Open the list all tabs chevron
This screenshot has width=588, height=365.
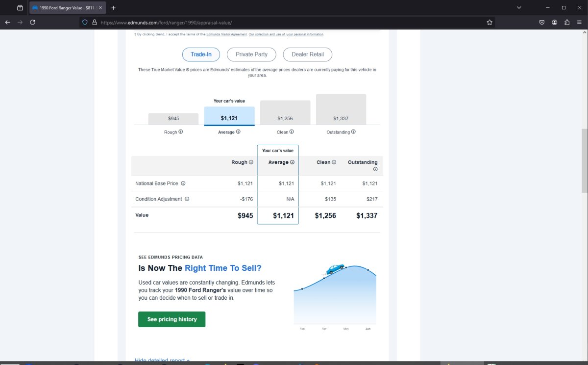coord(519,8)
